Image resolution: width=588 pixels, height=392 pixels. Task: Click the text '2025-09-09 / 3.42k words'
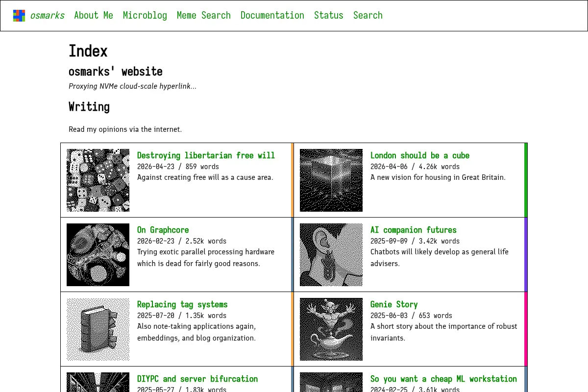pos(415,241)
